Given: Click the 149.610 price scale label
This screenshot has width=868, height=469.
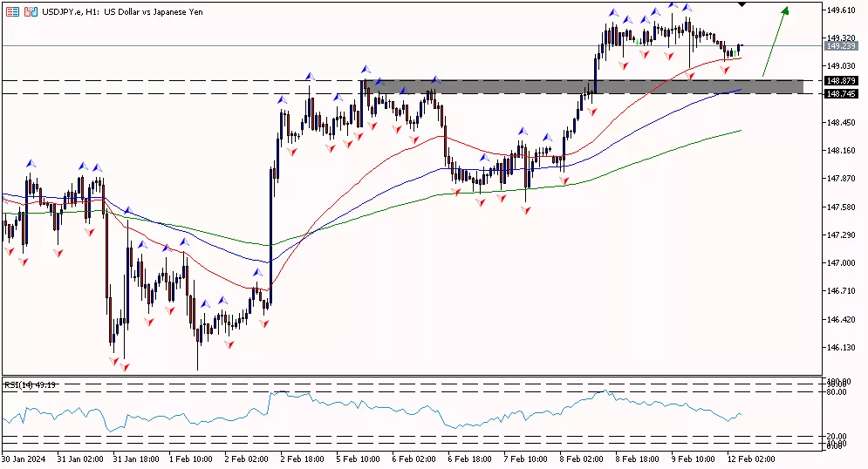Looking at the screenshot, I should click(x=840, y=10).
